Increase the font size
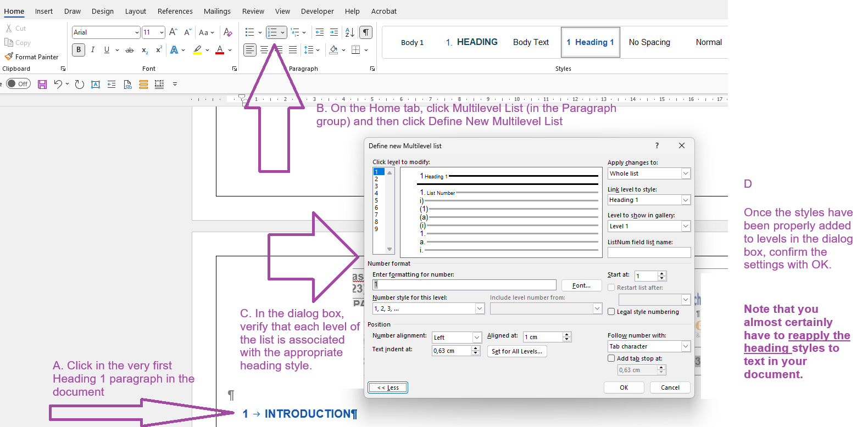The image size is (868, 427). [173, 32]
